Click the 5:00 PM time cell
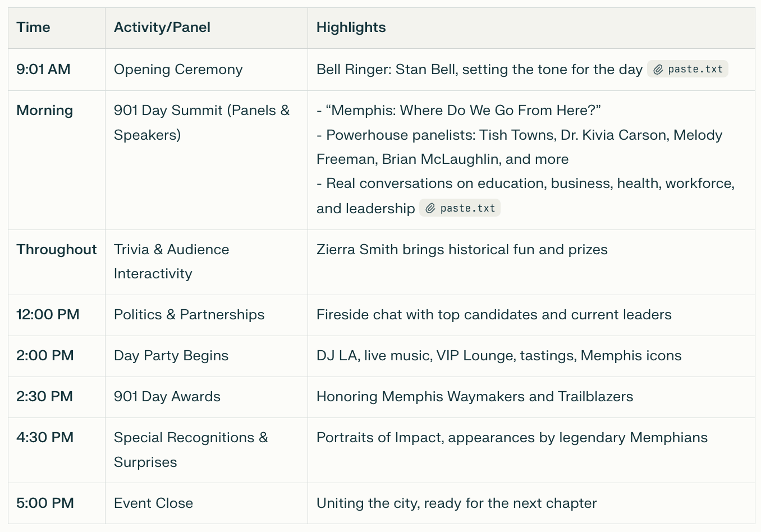The width and height of the screenshot is (761, 532). pyautogui.click(x=57, y=503)
